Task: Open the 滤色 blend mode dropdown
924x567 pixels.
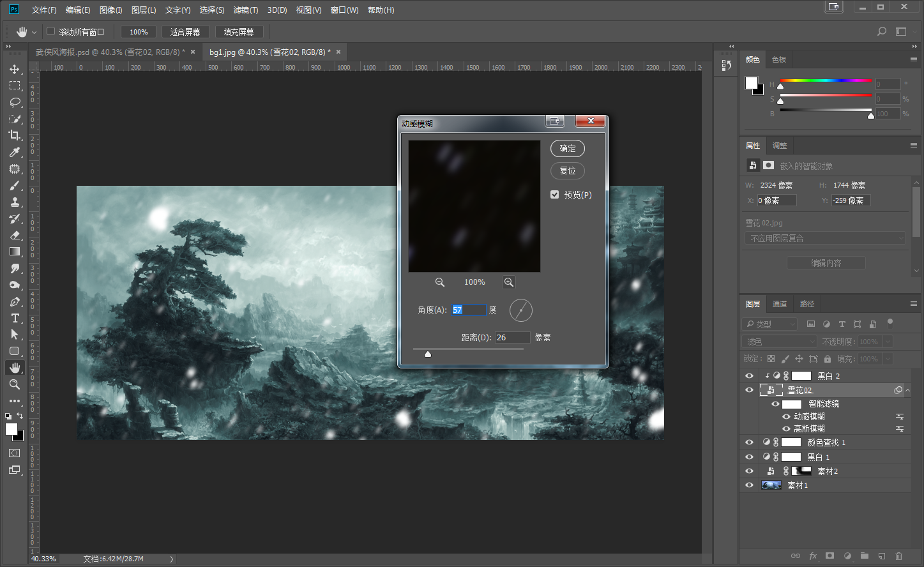Action: tap(780, 342)
